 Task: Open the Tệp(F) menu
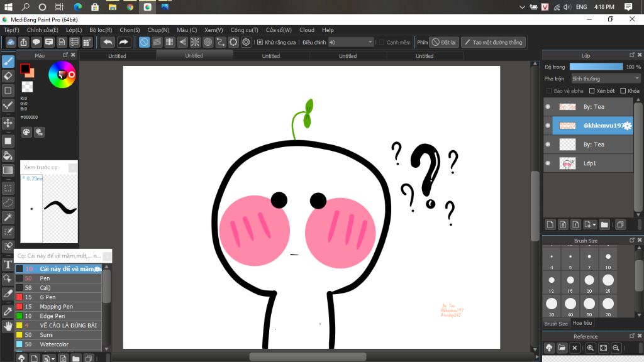click(x=11, y=30)
